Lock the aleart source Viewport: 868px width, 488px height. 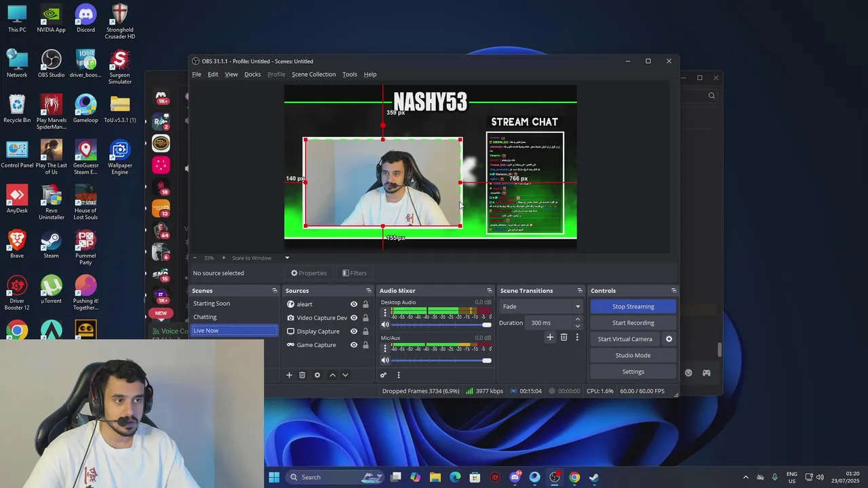pyautogui.click(x=366, y=304)
